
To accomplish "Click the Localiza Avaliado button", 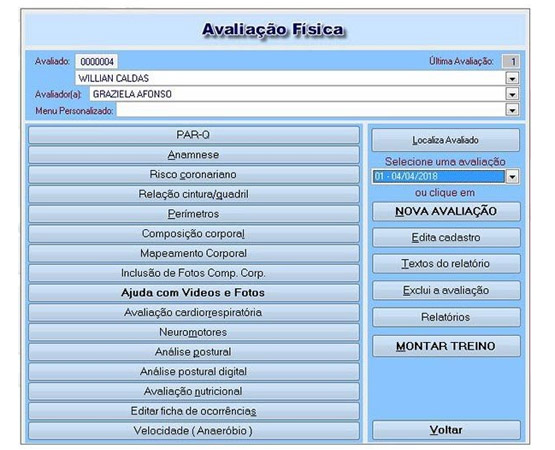I will click(x=446, y=140).
